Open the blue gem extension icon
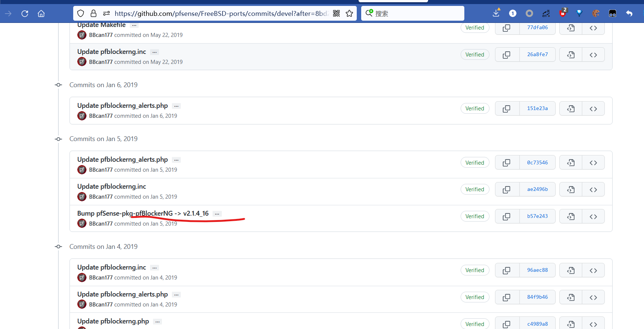The height and width of the screenshot is (329, 644). pos(579,14)
